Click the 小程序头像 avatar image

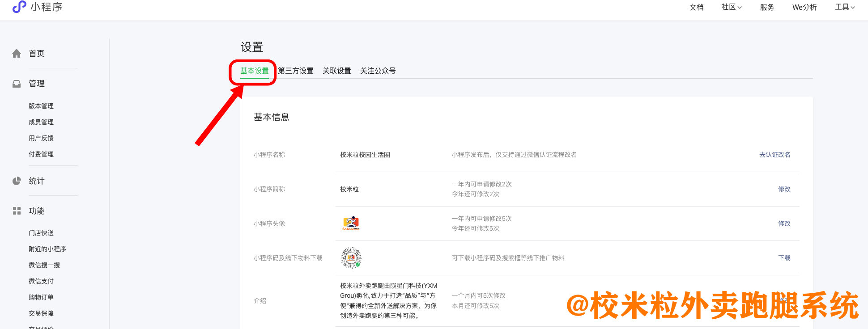click(351, 224)
